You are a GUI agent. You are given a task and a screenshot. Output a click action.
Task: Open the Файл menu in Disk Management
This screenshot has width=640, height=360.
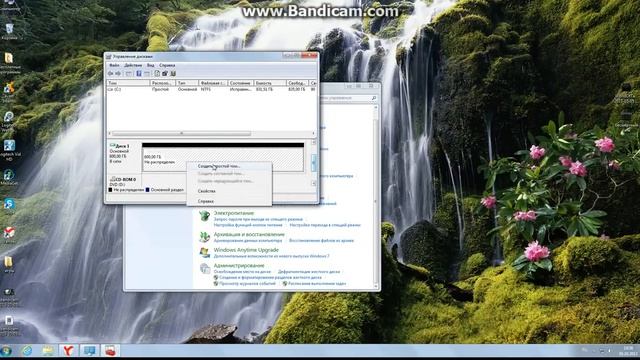[x=114, y=65]
